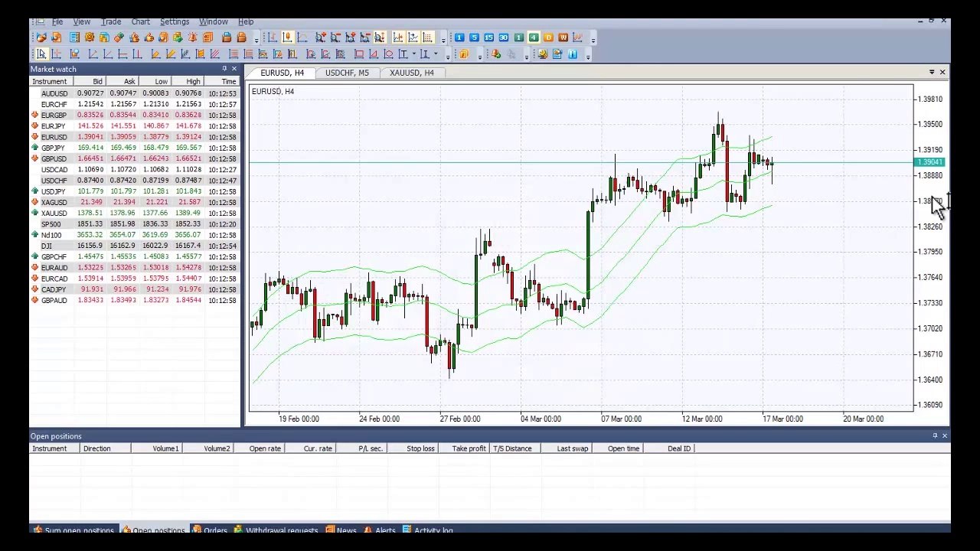Switch chart to daily D timeframe
980x551 pixels.
548,37
